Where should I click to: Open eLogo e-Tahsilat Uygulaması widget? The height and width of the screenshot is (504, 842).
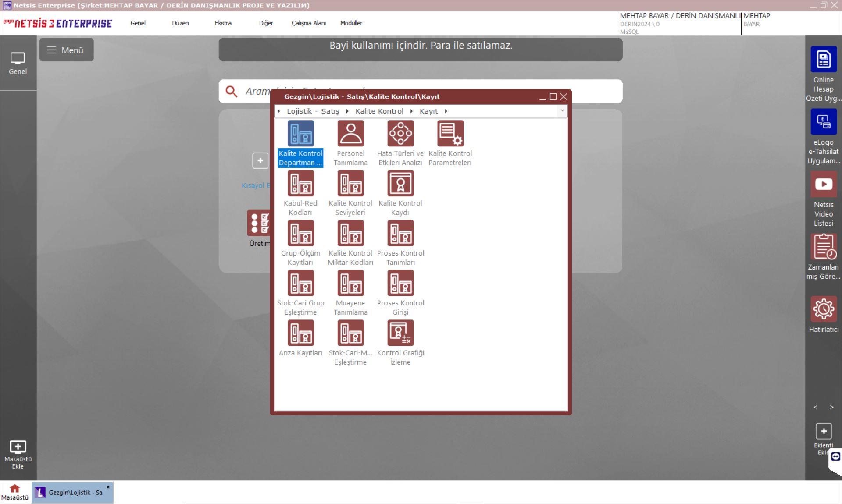(824, 122)
